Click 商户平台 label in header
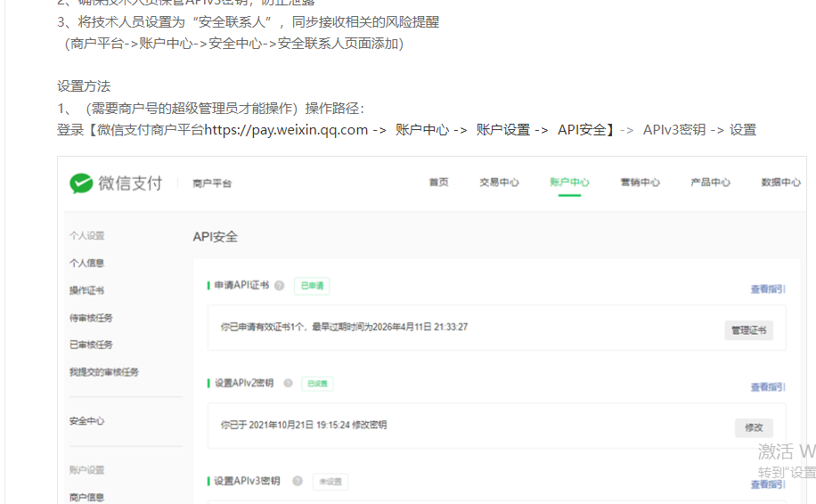The width and height of the screenshot is (816, 504). [x=212, y=183]
